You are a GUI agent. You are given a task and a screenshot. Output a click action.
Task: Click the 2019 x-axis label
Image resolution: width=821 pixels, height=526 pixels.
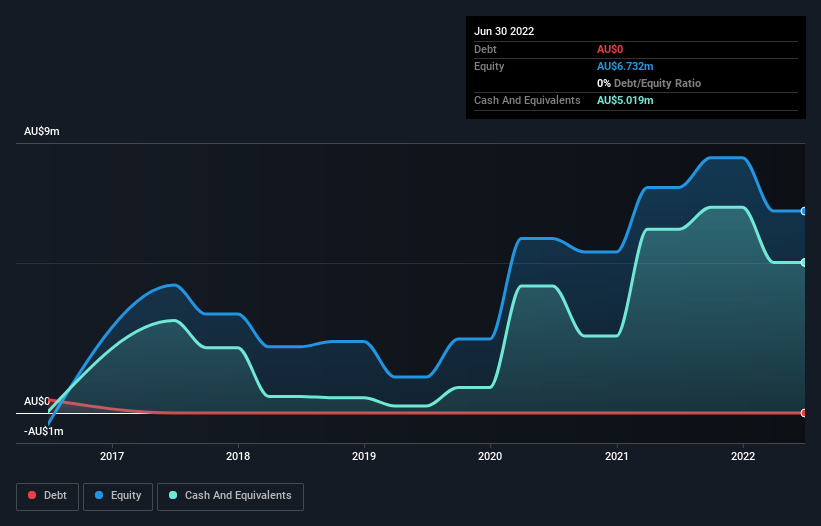point(364,456)
